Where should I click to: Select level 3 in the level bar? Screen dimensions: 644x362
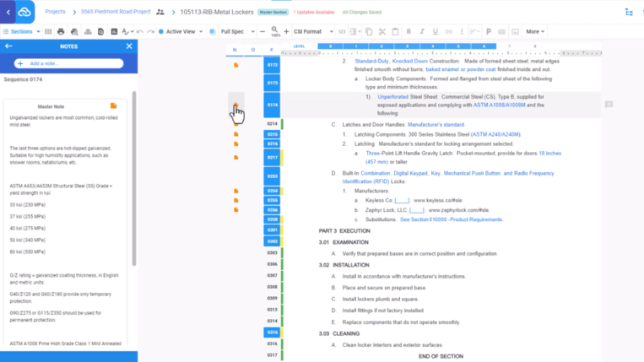pyautogui.click(x=407, y=46)
